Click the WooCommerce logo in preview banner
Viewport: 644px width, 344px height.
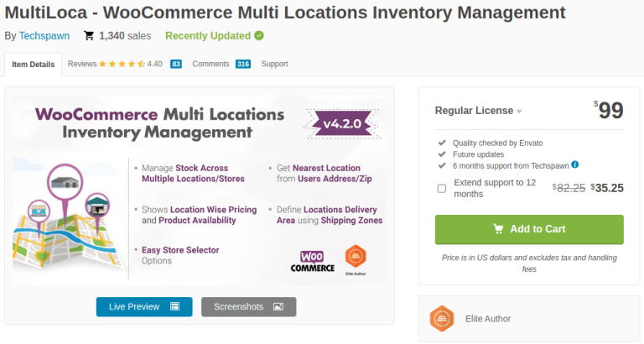point(312,261)
